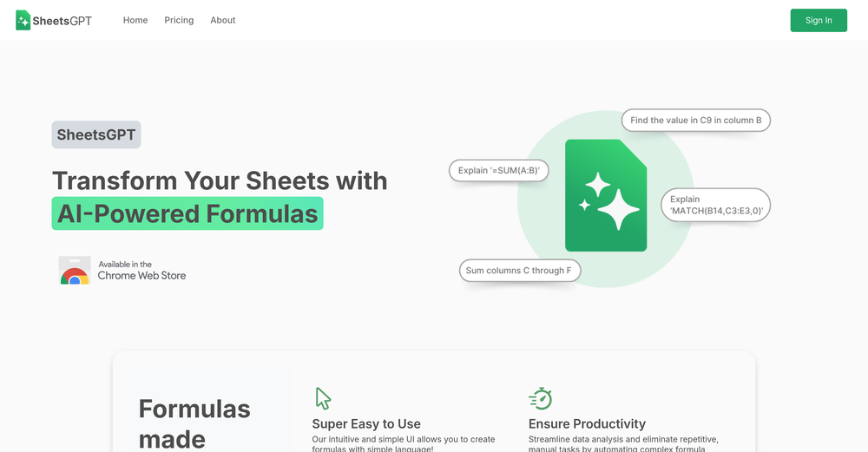Open the Chrome Web Store text link
Viewport: 868px width, 452px height.
click(141, 271)
